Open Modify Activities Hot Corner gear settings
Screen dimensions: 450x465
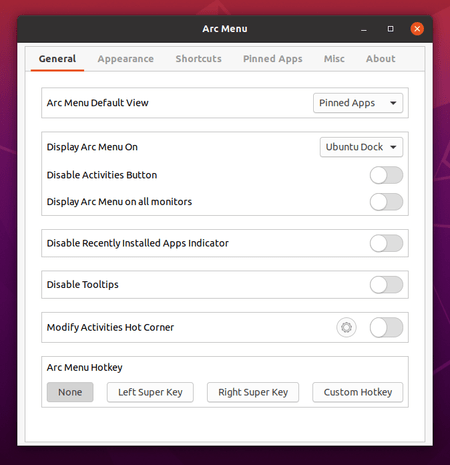pos(346,327)
